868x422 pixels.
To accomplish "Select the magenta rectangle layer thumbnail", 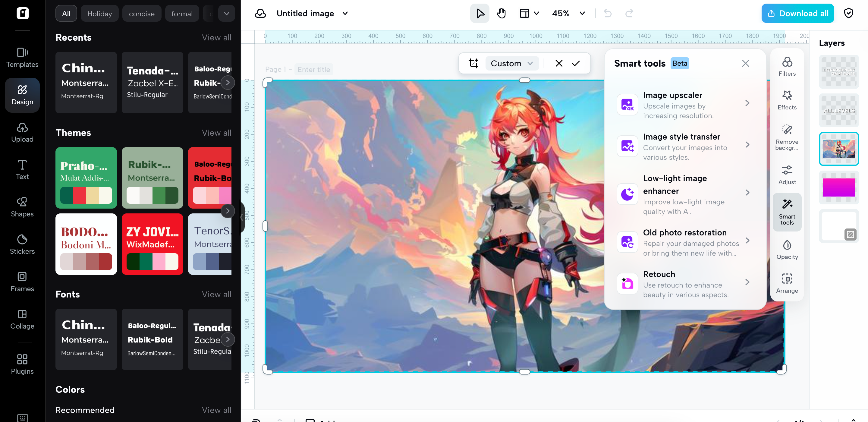I will click(839, 187).
